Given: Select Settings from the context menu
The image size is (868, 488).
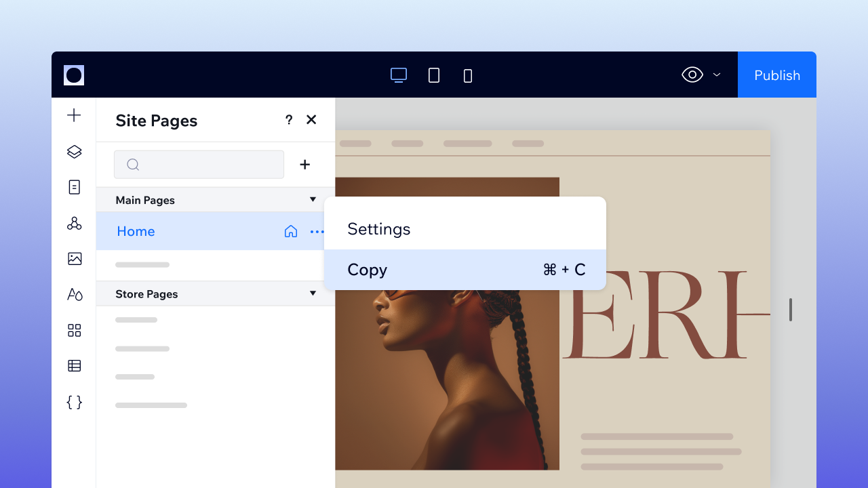Looking at the screenshot, I should tap(378, 229).
